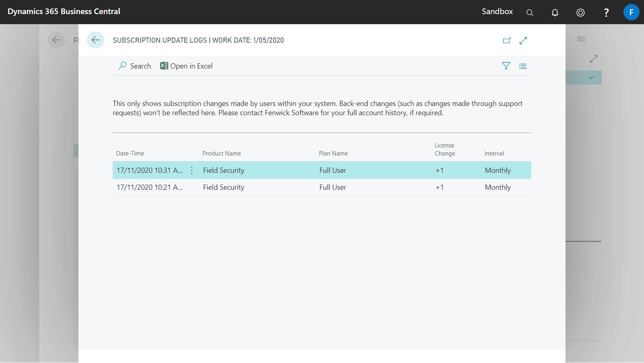644x363 pixels.
Task: Click Field Security in the 10:21 row
Action: 224,187
